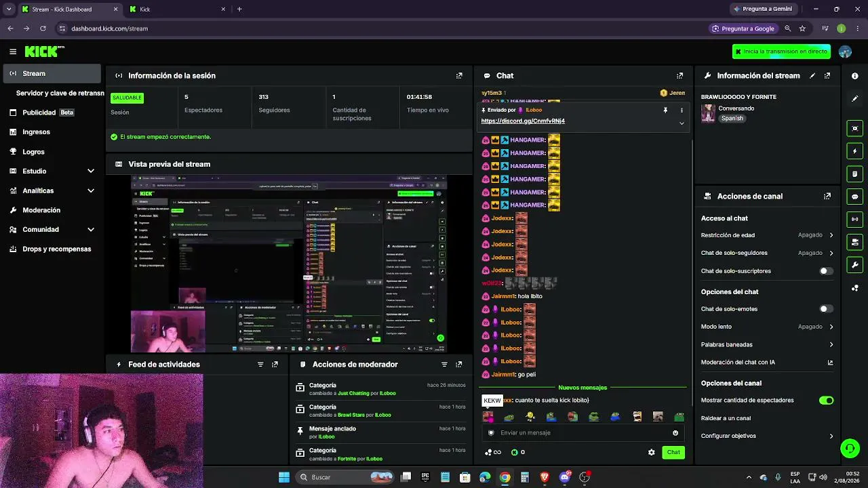Open the Windows Start menu
The image size is (868, 488).
(x=284, y=477)
